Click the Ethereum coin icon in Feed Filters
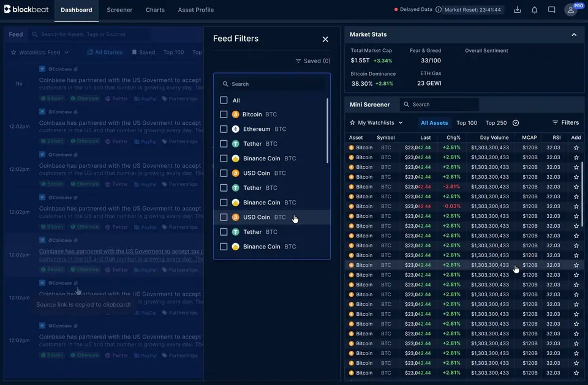The height and width of the screenshot is (385, 588). [235, 129]
